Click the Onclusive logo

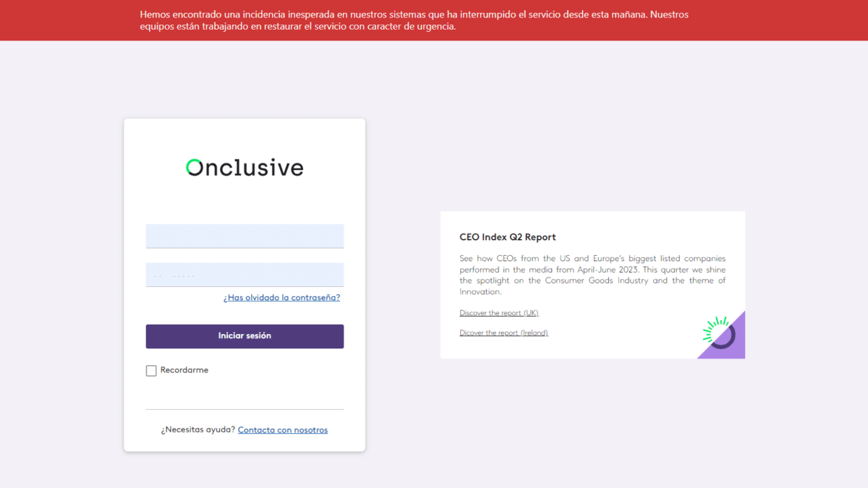coord(244,168)
